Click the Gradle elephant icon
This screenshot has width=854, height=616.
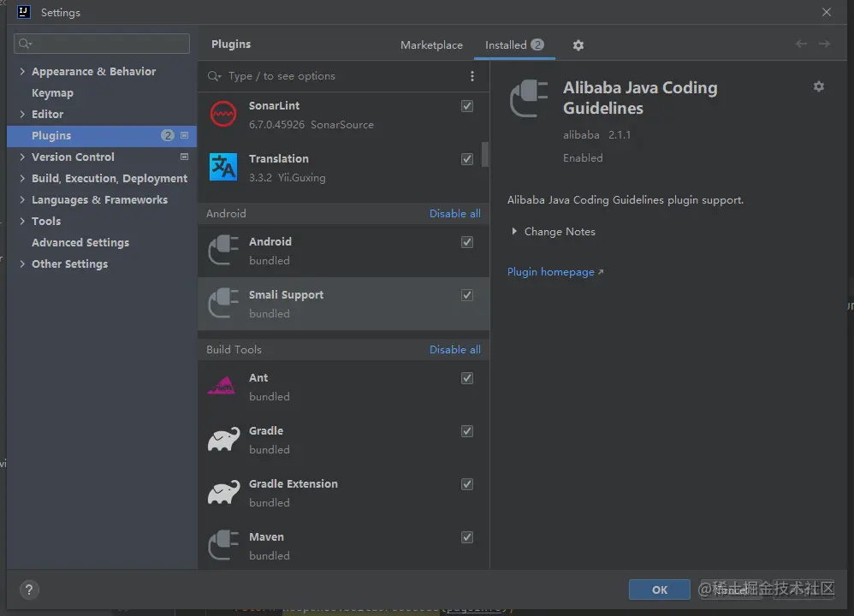tap(223, 440)
